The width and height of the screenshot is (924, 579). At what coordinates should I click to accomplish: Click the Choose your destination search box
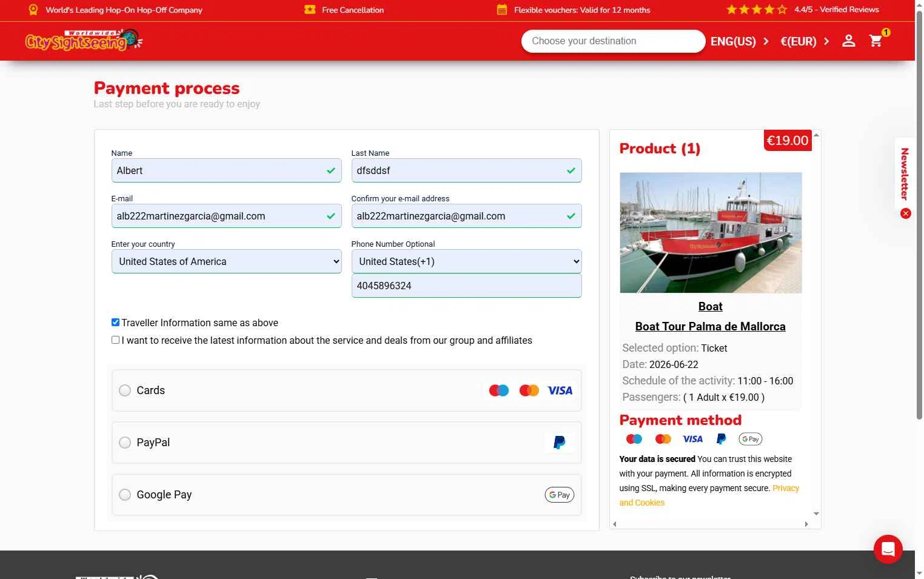tap(613, 41)
